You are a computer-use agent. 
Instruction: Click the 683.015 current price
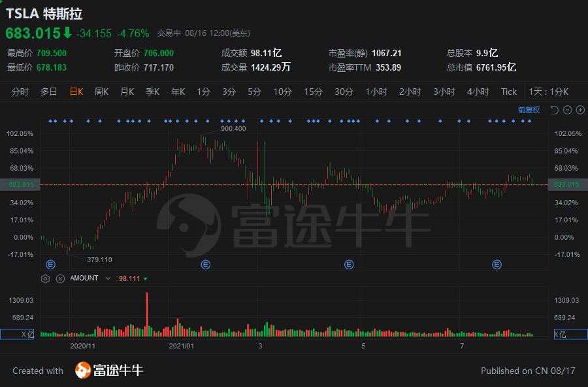click(33, 33)
